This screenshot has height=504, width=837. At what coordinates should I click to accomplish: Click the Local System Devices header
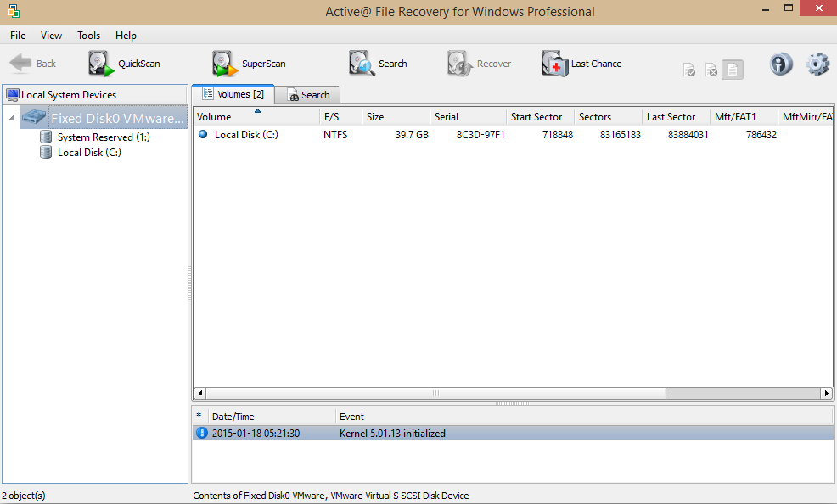pos(95,95)
